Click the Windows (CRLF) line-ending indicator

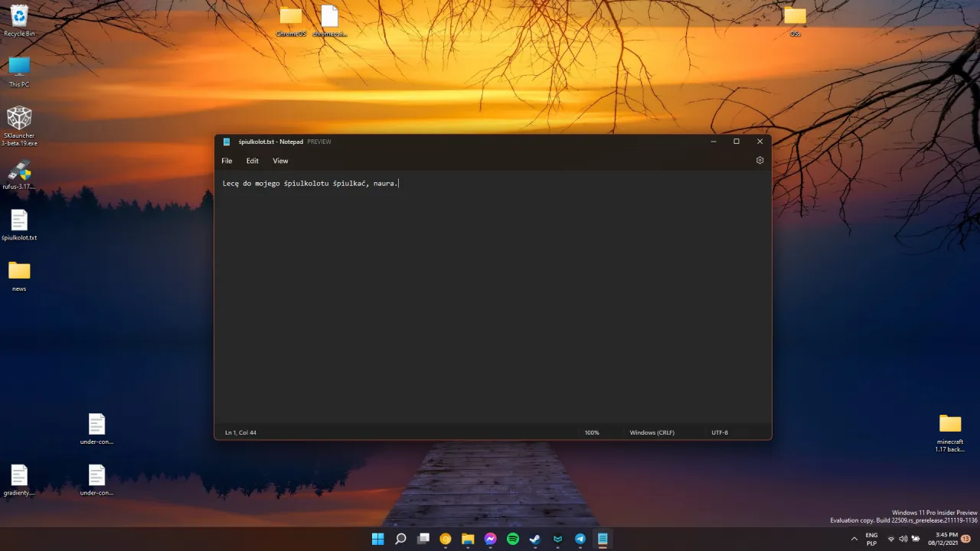652,432
